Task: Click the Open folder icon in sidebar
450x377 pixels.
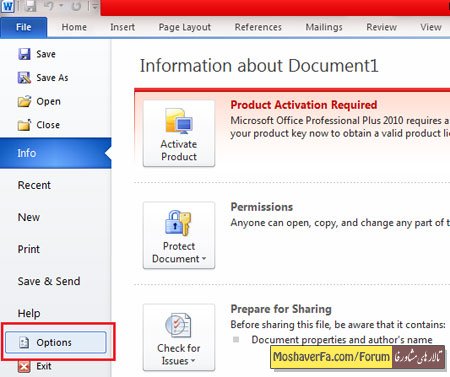Action: [x=24, y=101]
